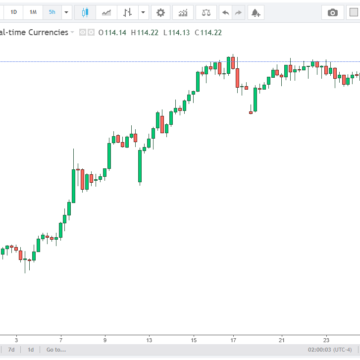Screen dimensions: 360x360
Task: Toggle first small box next to Currencies title
Action: point(82,32)
